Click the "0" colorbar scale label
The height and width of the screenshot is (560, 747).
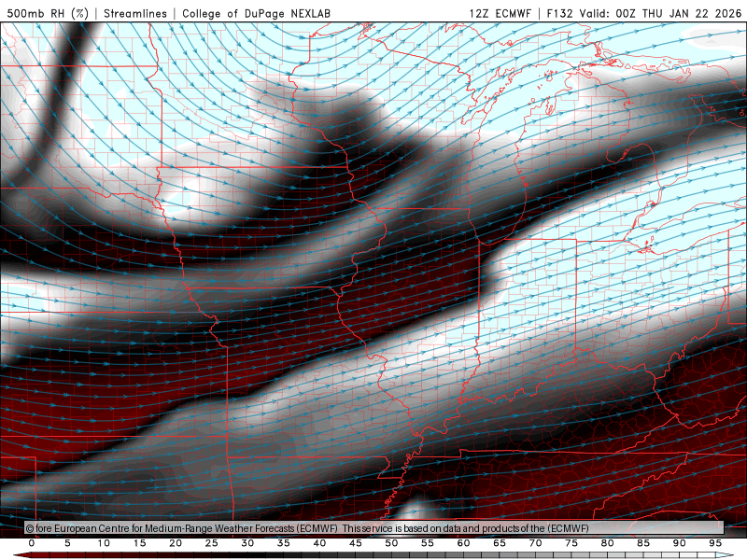(x=32, y=543)
